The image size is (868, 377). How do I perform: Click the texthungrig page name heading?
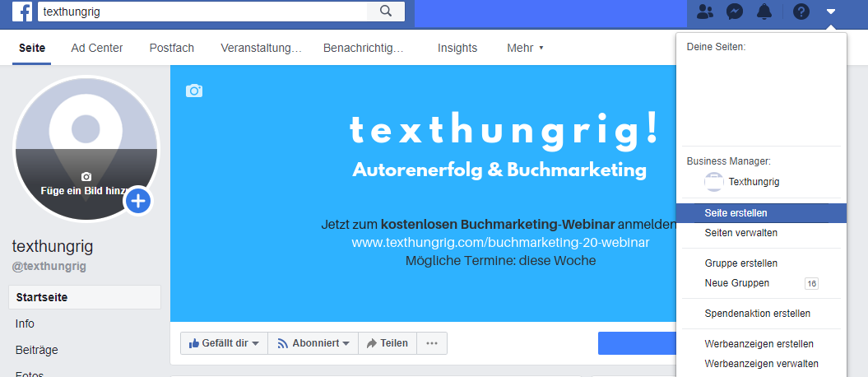click(53, 246)
